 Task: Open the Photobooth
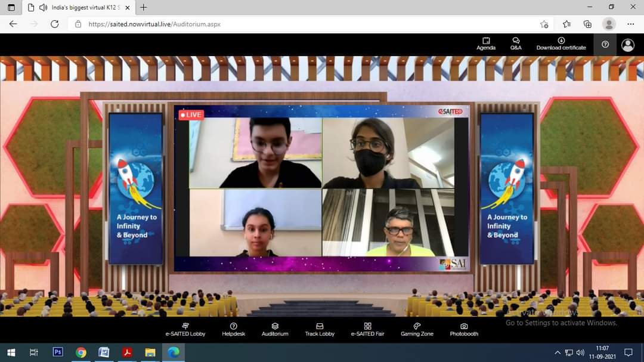click(x=464, y=330)
